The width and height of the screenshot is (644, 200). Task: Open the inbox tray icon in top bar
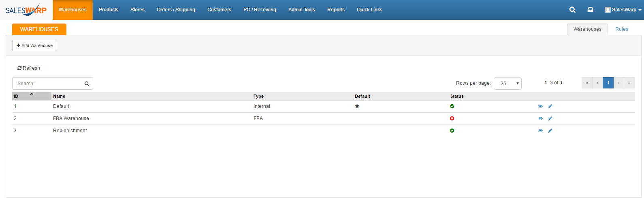click(591, 10)
